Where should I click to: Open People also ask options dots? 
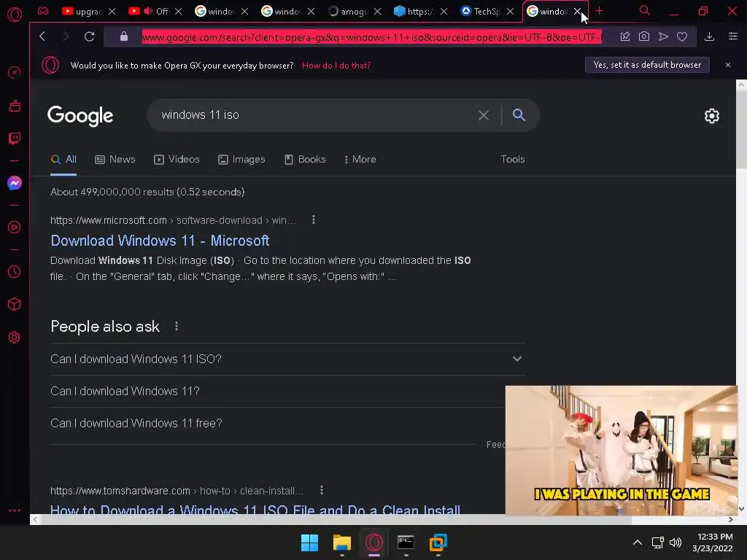point(177,326)
